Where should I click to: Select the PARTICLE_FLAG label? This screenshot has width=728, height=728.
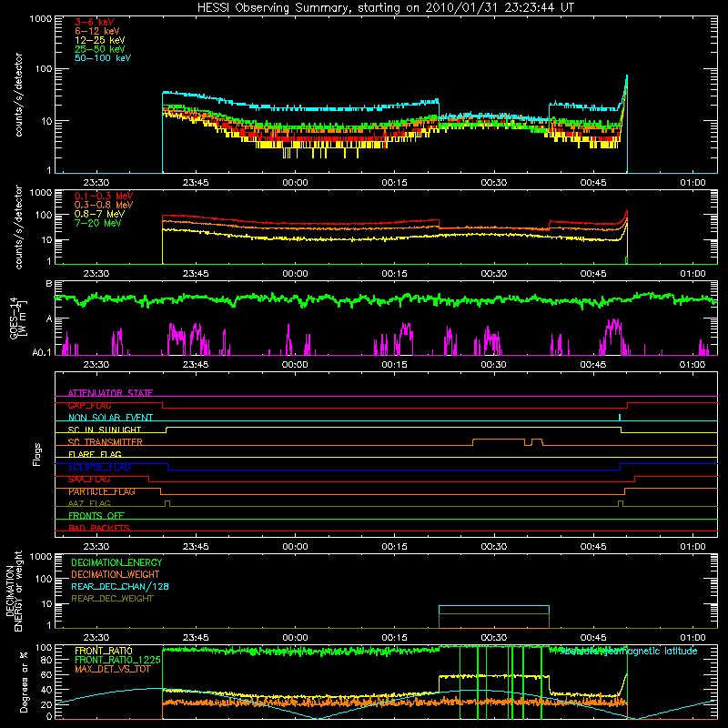click(x=102, y=491)
